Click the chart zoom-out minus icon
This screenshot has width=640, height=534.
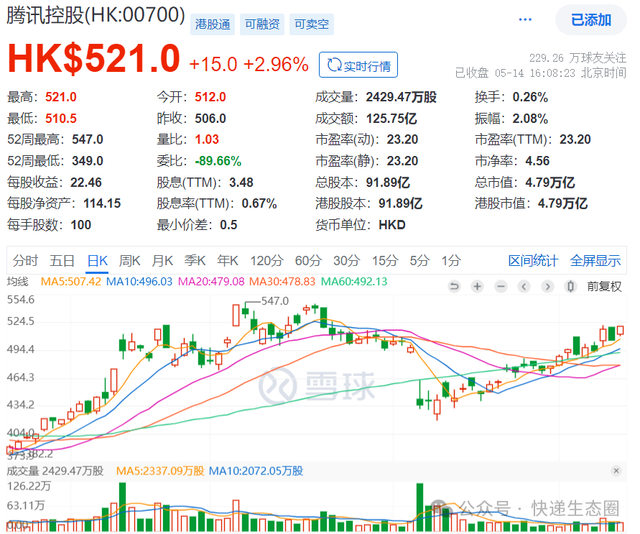pos(501,287)
